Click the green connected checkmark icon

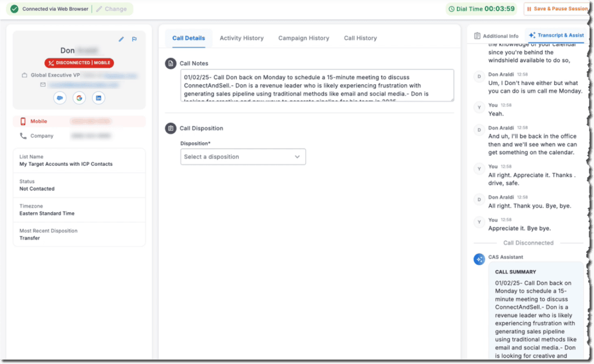pyautogui.click(x=15, y=9)
